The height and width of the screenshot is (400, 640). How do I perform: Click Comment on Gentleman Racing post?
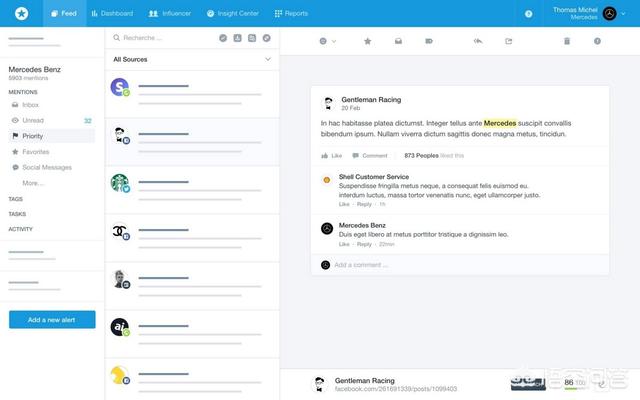(x=370, y=156)
